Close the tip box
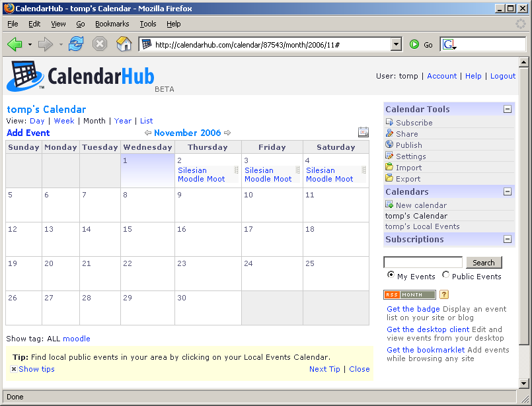This screenshot has height=406, width=532. pos(360,369)
